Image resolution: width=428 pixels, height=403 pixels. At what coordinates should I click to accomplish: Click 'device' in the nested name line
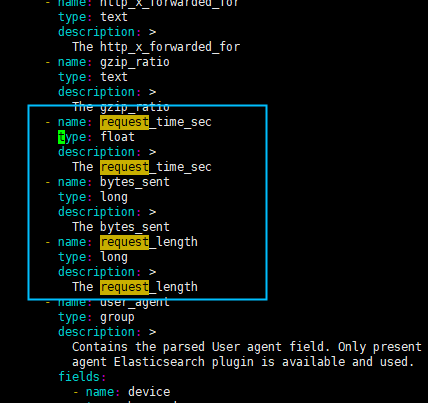[x=149, y=392]
